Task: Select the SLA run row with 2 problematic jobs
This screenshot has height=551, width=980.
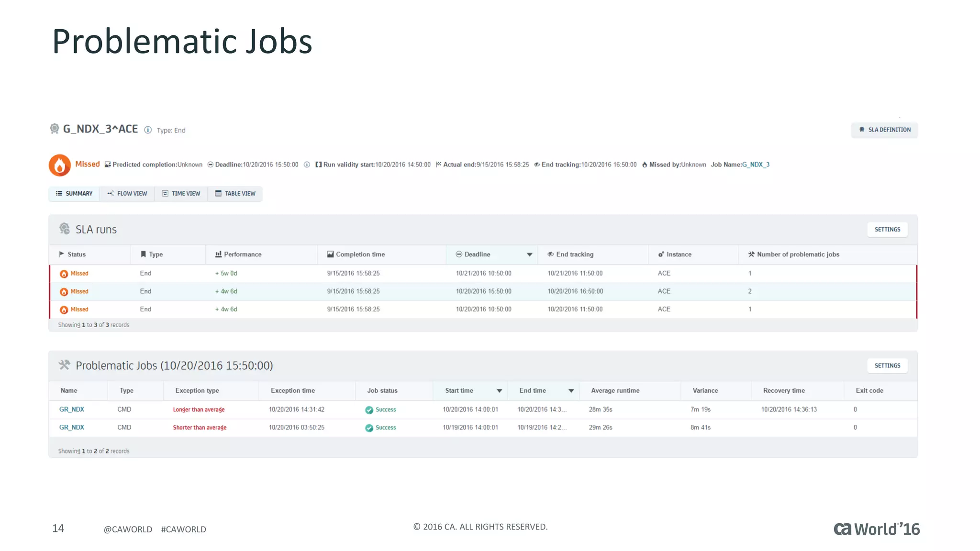Action: 483,291
